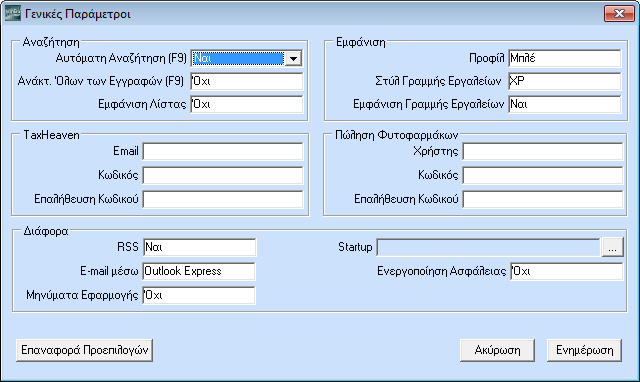Image resolution: width=640 pixels, height=382 pixels.
Task: Focus the TaxHeaven Επαλήθευση Κωδικού field
Action: (223, 199)
